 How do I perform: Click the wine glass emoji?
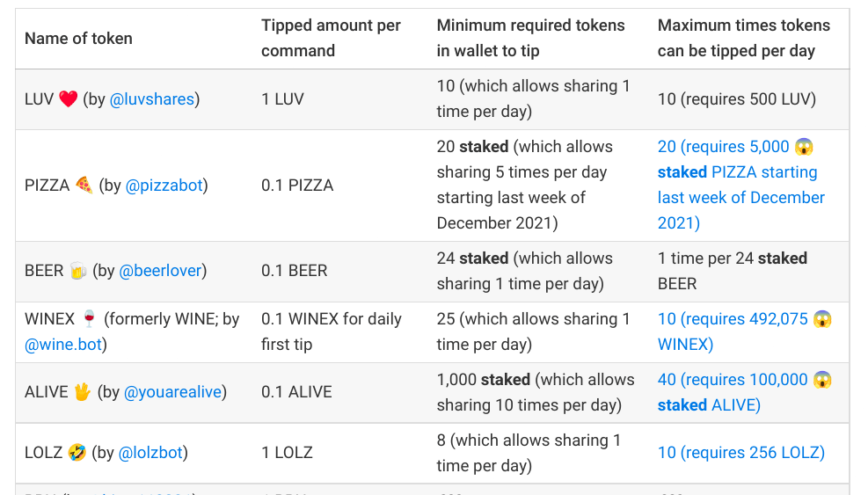pos(89,318)
